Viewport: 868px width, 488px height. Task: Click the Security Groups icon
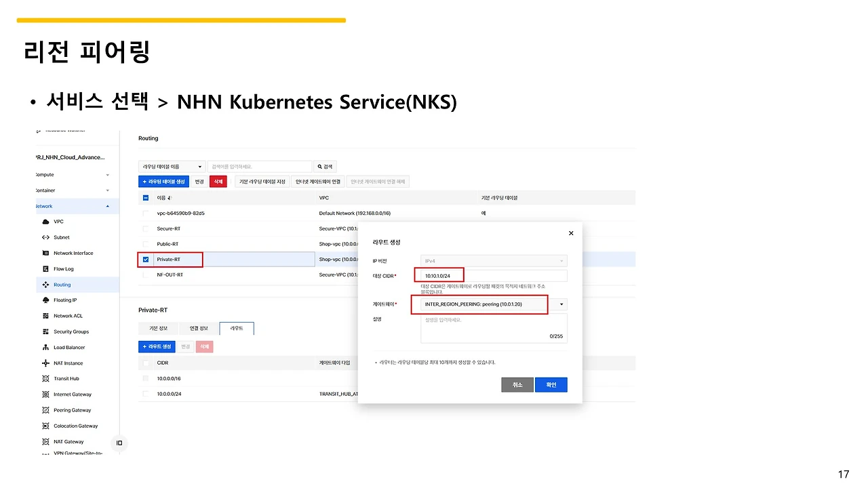(46, 331)
